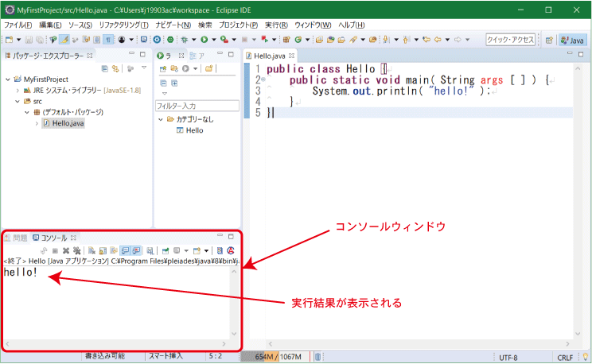Click Remove All Terminated Launches double-X icon
This screenshot has height=364, width=592.
(77, 250)
